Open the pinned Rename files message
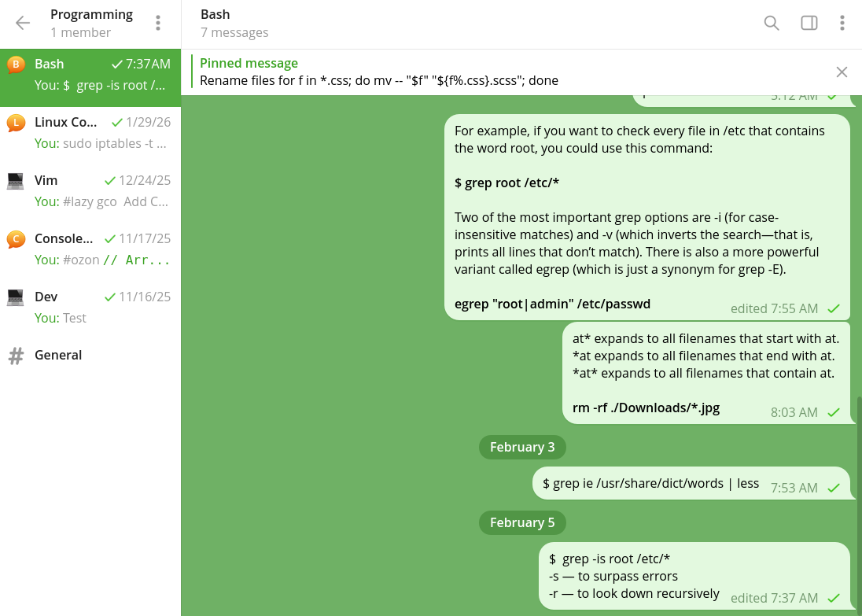 (x=378, y=72)
